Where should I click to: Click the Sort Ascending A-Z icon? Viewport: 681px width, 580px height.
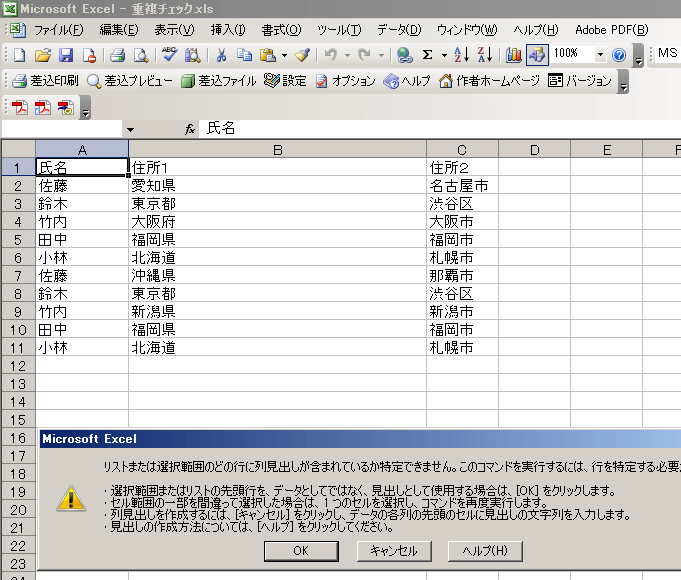461,55
